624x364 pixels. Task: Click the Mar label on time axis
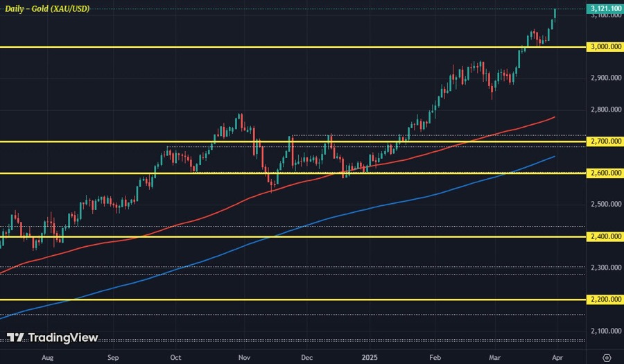pyautogui.click(x=494, y=358)
